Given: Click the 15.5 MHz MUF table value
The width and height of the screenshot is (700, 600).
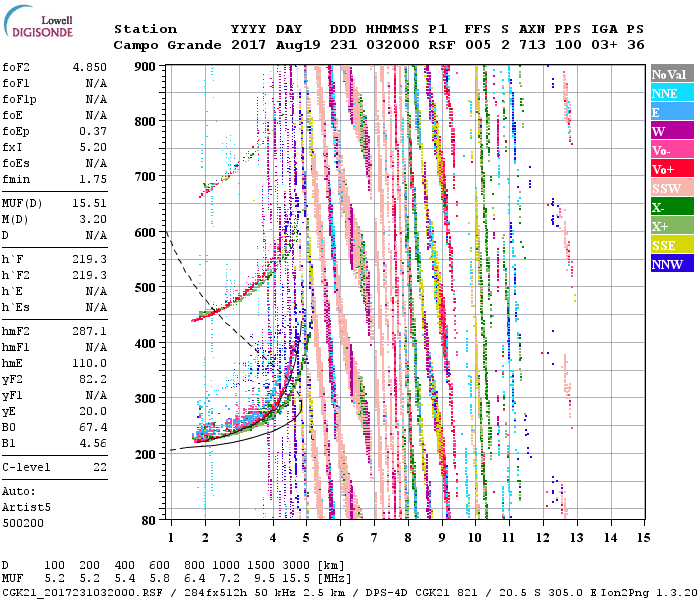Looking at the screenshot, I should click(x=296, y=578).
